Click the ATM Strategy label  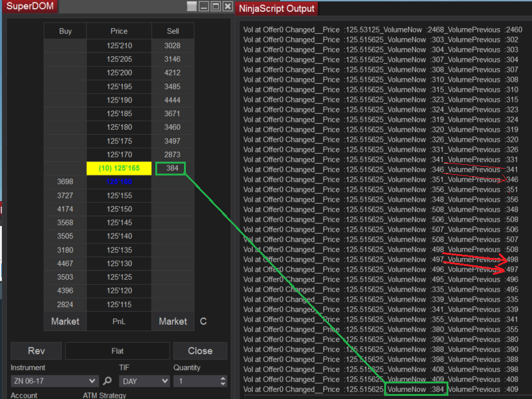[x=105, y=395]
